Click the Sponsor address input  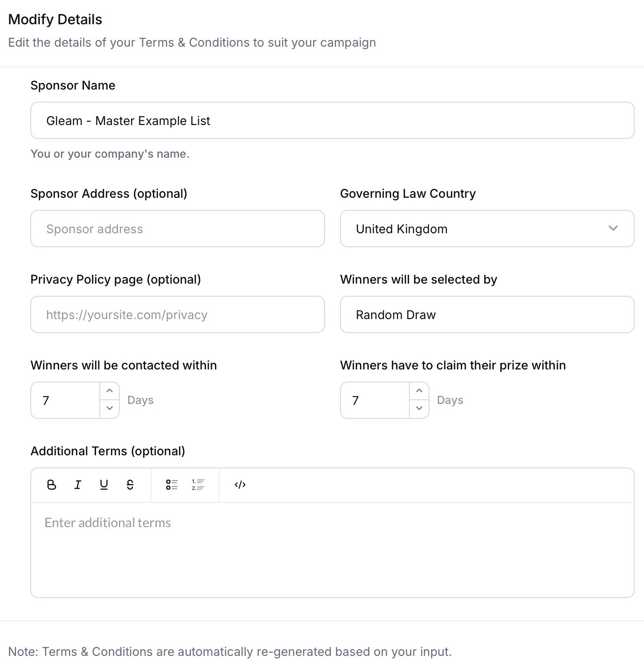(x=177, y=229)
